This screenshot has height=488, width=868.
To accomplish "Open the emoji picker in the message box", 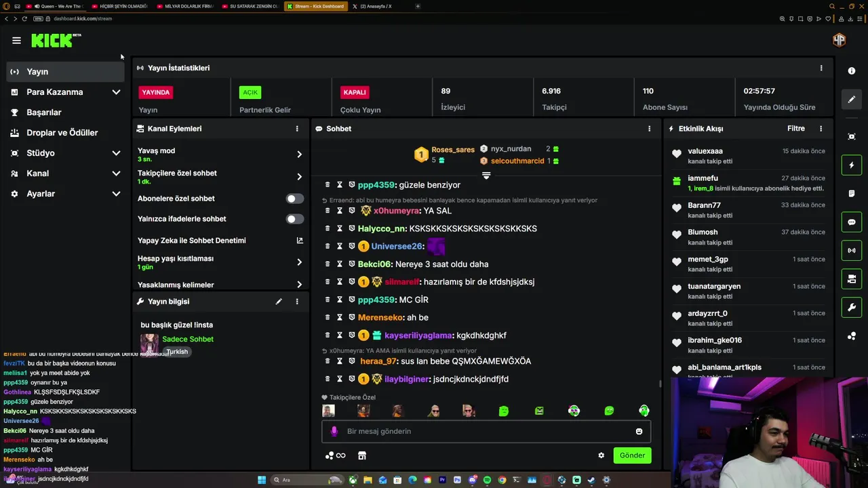I will click(639, 431).
